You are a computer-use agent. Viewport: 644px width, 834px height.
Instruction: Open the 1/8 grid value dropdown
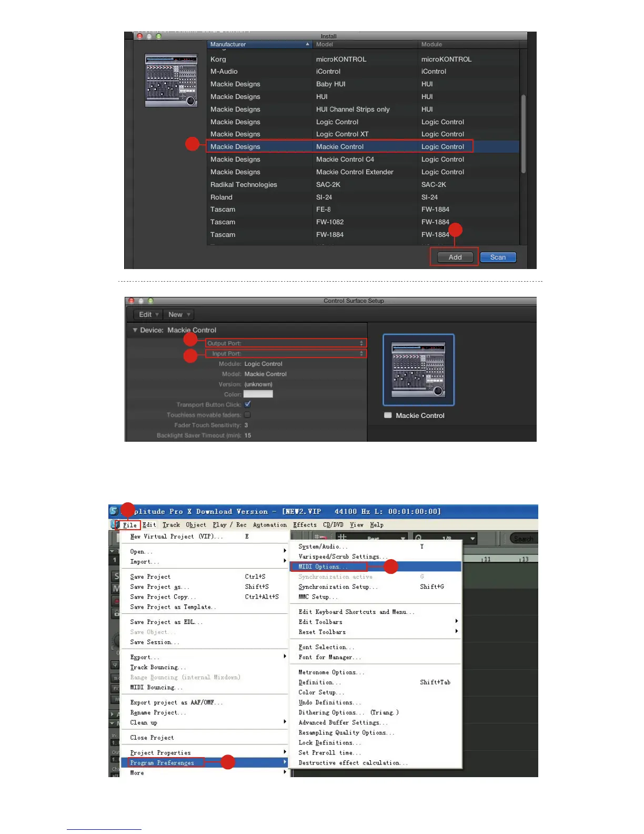[x=472, y=539]
